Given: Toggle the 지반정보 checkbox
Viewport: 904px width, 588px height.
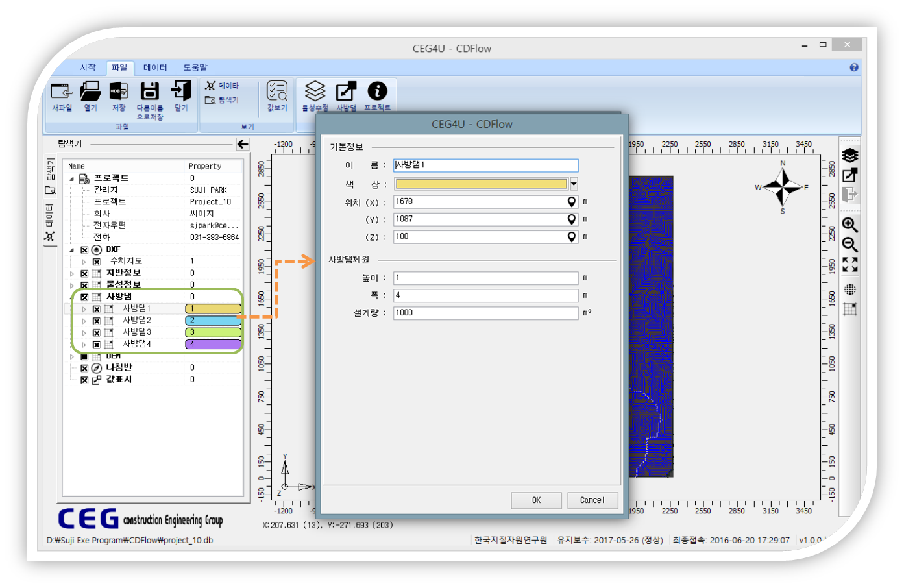Looking at the screenshot, I should tap(84, 273).
